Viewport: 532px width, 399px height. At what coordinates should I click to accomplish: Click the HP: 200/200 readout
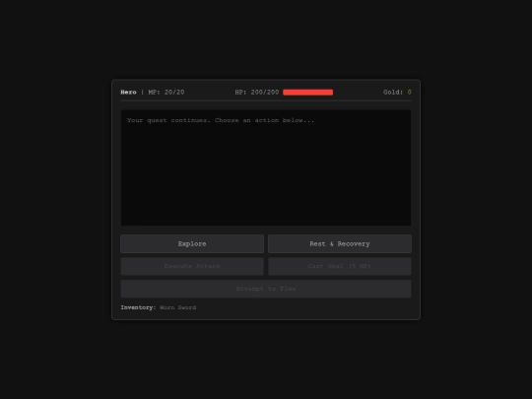point(257,93)
